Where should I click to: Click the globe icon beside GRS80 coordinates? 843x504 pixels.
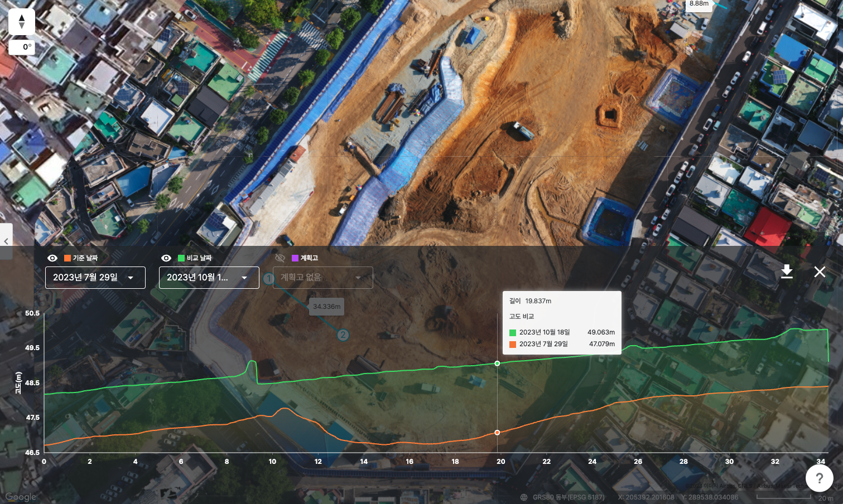click(x=523, y=497)
